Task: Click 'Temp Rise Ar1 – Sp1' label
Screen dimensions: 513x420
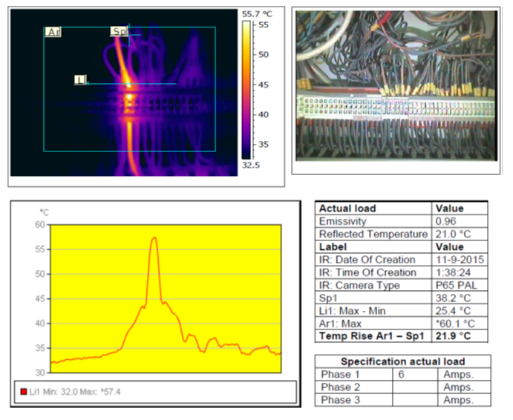Action: (x=372, y=336)
